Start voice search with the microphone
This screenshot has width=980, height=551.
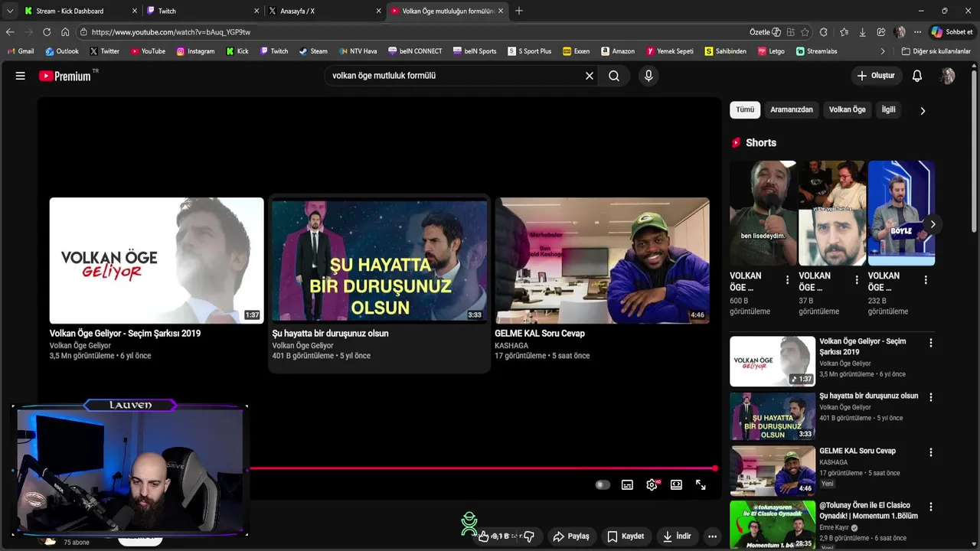[x=648, y=76]
